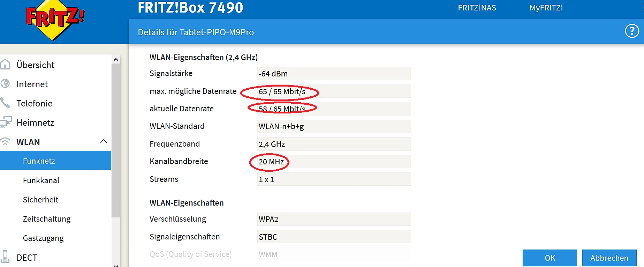Screen dimensions: 644x267
Task: Open the Telefonie menu
Action: 34,103
